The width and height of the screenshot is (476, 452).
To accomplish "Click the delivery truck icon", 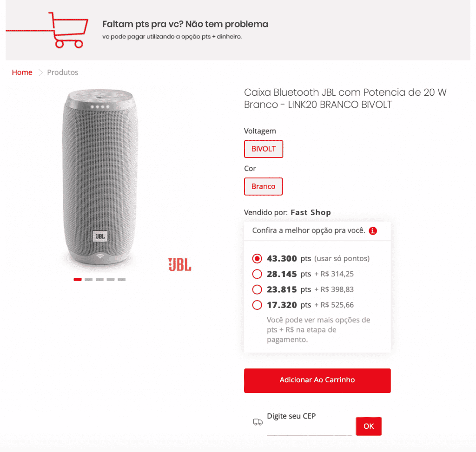I will coord(258,422).
